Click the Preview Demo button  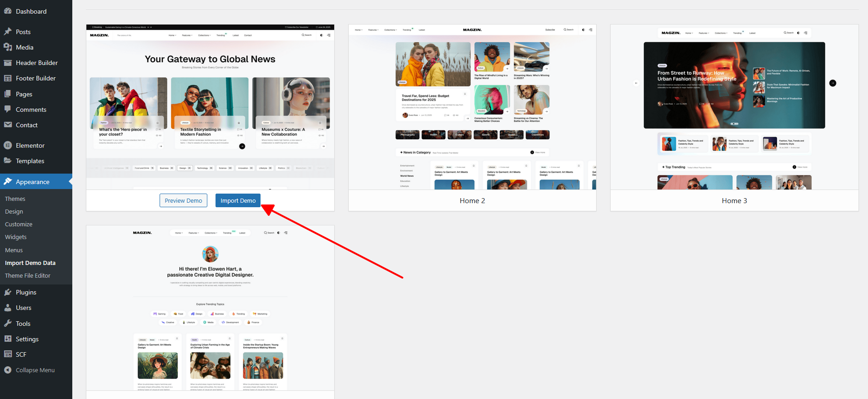click(x=183, y=200)
